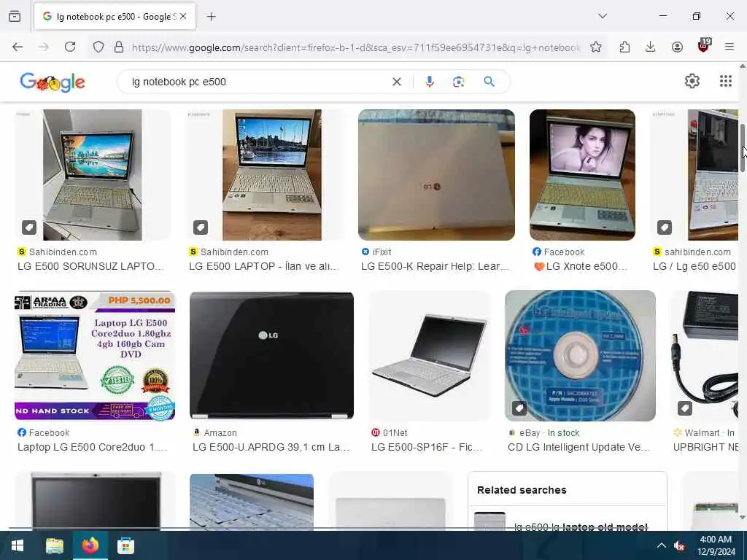Close the lg notebook pc e500 tab
Screen dimensions: 747x560
pyautogui.click(x=183, y=16)
